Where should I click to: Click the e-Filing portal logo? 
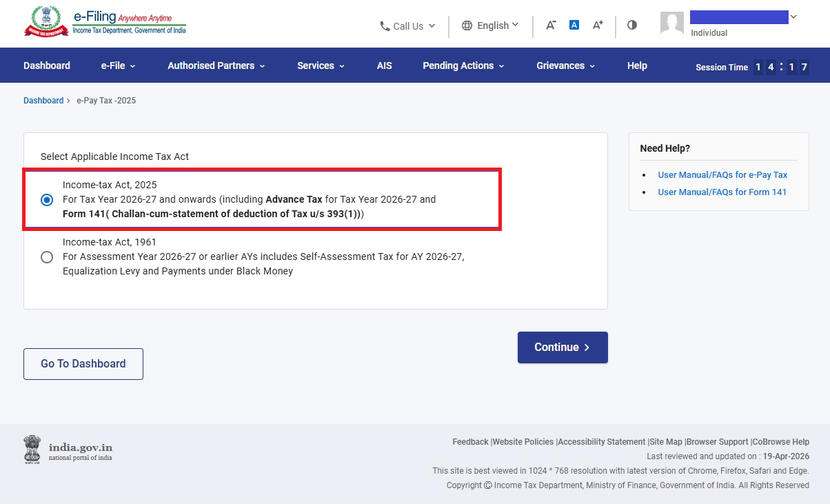click(105, 23)
